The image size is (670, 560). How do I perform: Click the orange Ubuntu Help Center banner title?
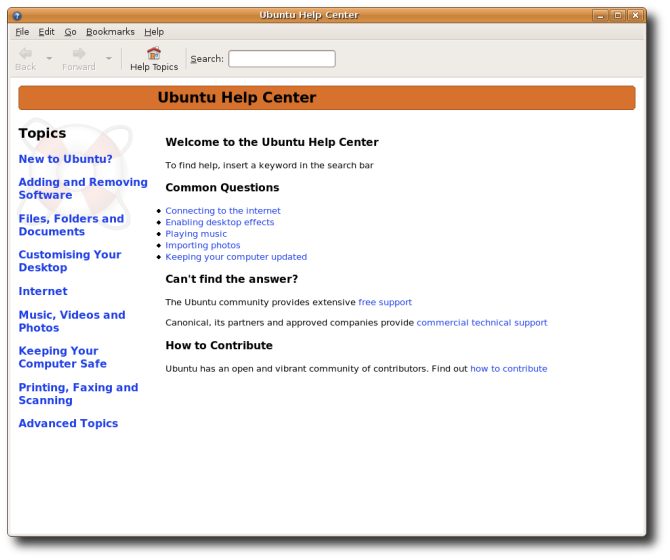237,97
